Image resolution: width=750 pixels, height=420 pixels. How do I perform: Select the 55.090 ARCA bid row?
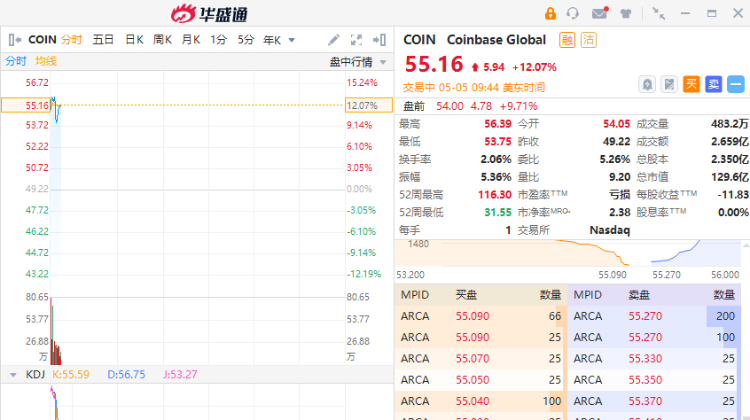[x=481, y=316]
